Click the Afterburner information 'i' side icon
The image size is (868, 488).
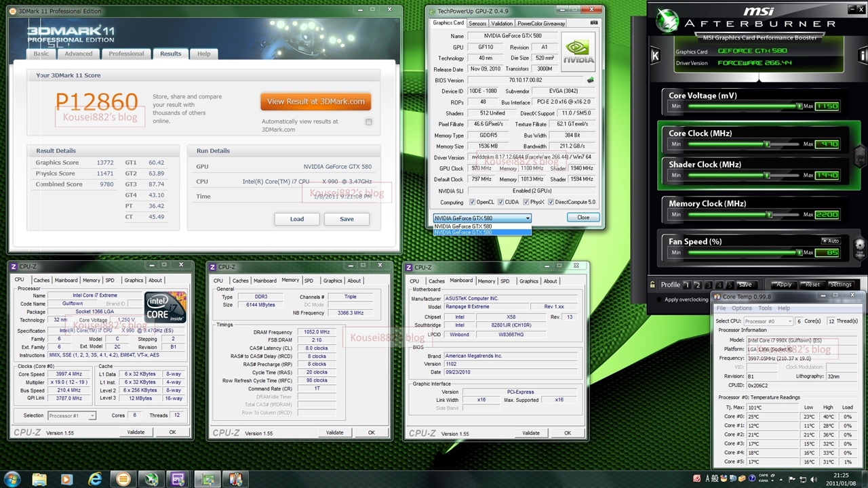click(863, 56)
